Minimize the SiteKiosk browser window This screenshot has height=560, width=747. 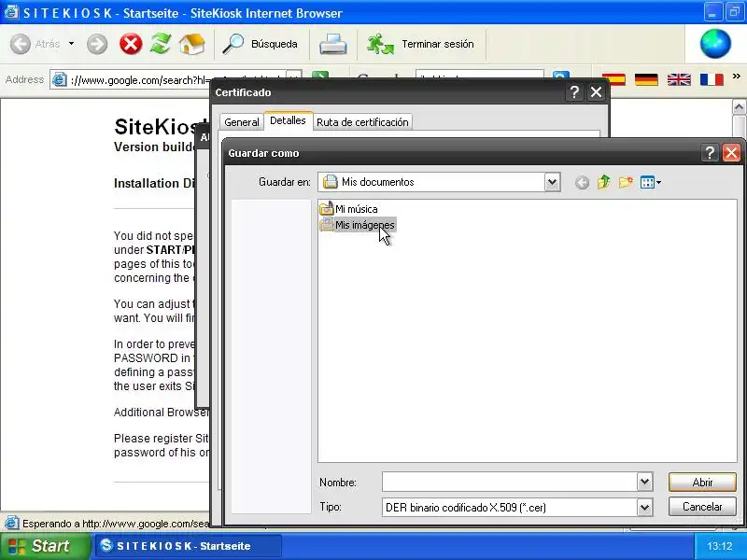click(x=712, y=12)
